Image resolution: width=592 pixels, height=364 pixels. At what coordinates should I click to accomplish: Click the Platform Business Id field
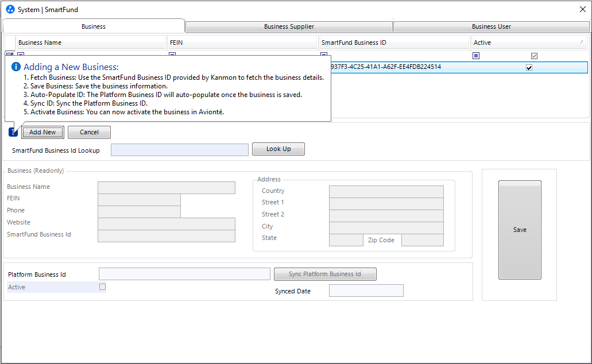tap(185, 274)
